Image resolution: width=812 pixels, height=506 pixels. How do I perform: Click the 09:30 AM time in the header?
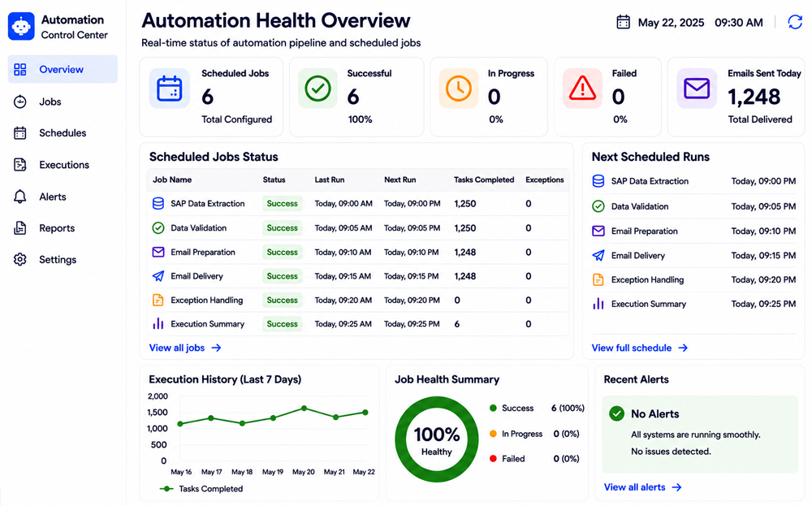pos(738,22)
